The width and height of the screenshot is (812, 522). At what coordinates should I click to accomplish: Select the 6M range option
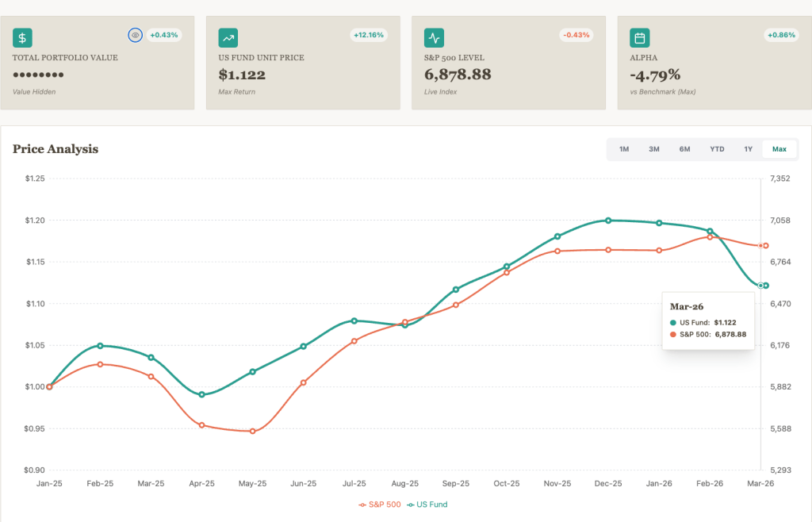click(x=684, y=149)
